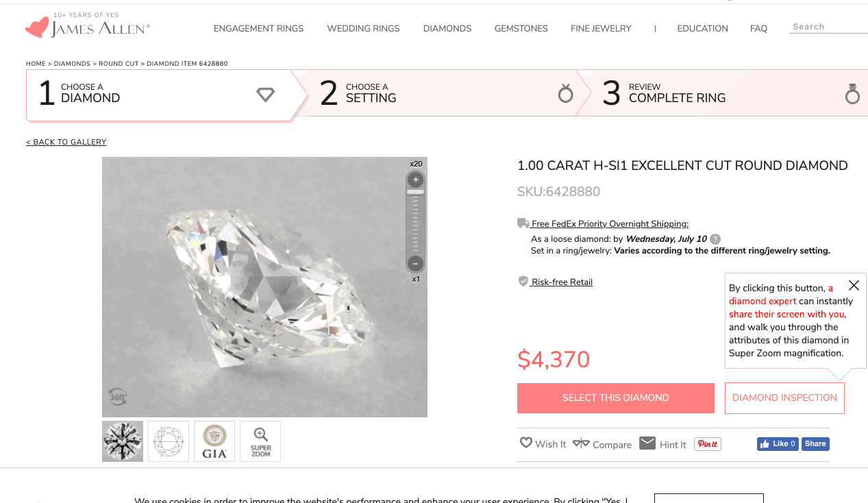
Task: Click the 360 degree rotate icon
Action: 117,396
